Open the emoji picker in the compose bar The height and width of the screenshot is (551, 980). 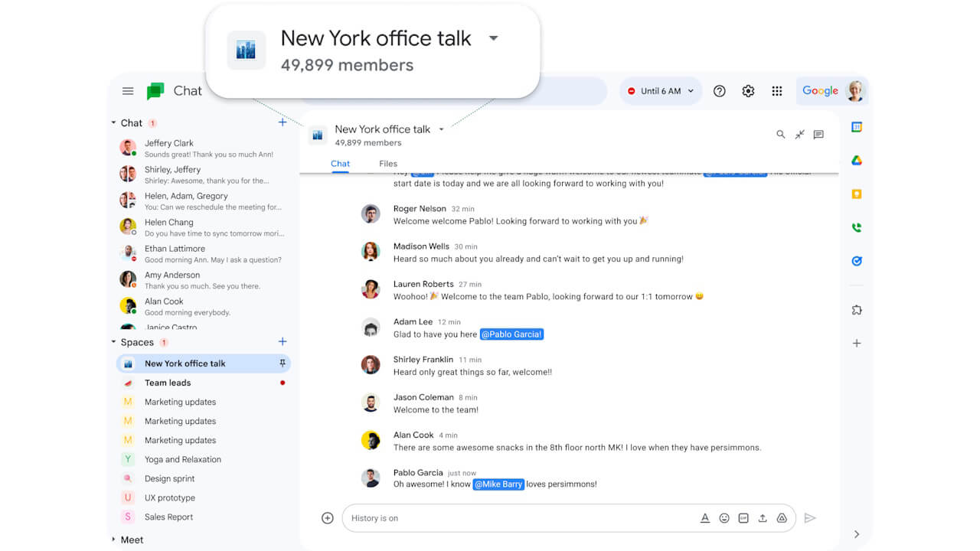[x=724, y=518]
